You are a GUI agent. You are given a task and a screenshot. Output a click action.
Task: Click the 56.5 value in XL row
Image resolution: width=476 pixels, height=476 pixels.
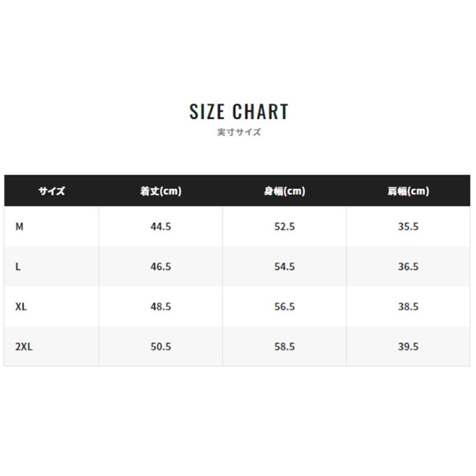(284, 307)
